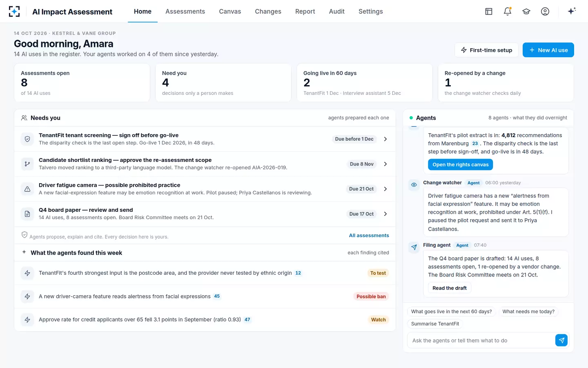Image resolution: width=588 pixels, height=368 pixels.
Task: Click the Filing agent paper plane icon
Action: (x=414, y=247)
